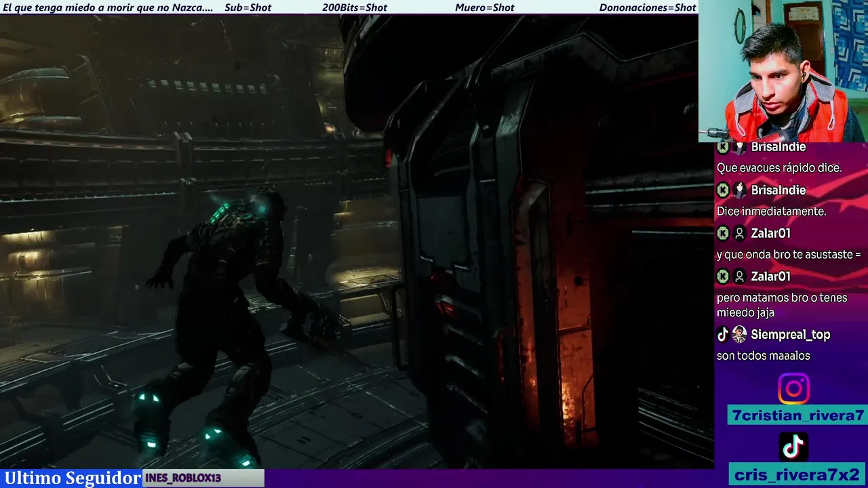The image size is (868, 488).
Task: Click Siempreal_top's profile avatar in chat
Action: pyautogui.click(x=739, y=334)
